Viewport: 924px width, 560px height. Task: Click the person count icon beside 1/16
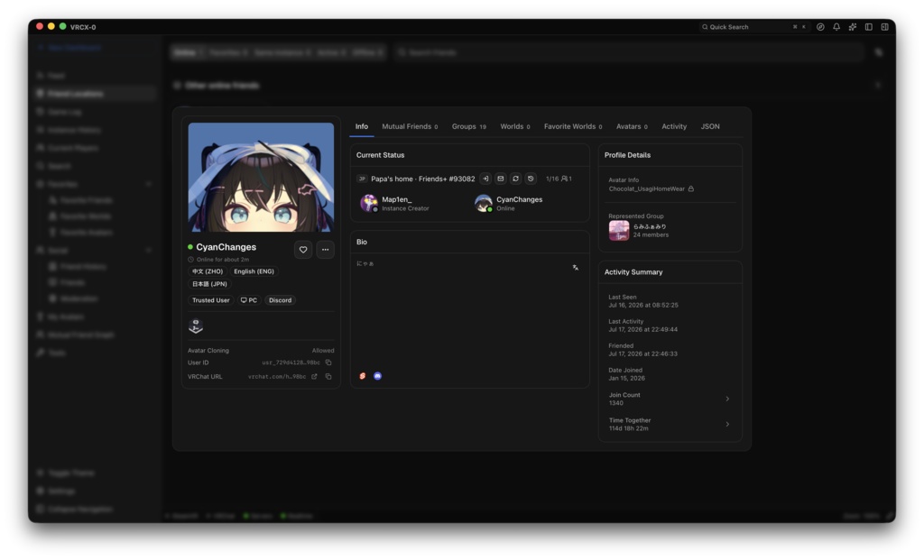[565, 179]
